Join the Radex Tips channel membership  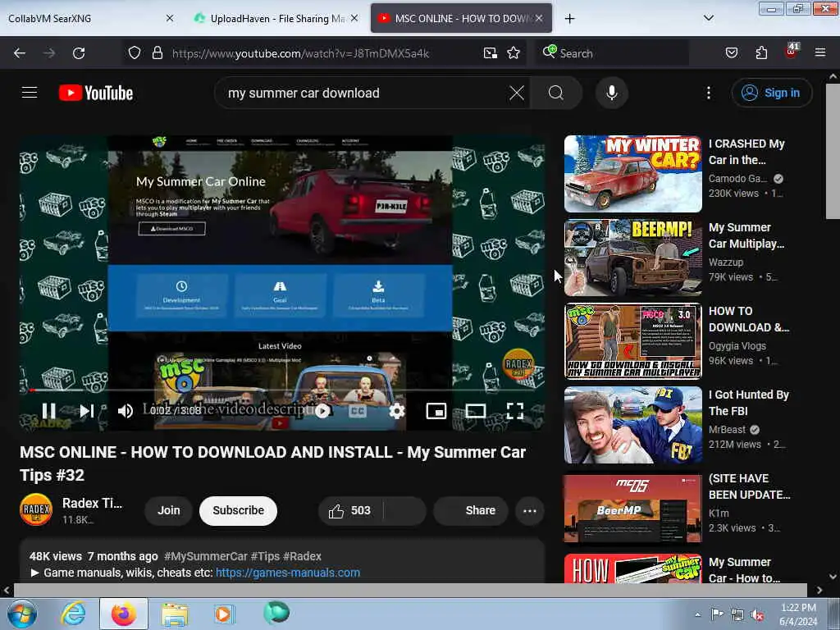(168, 510)
